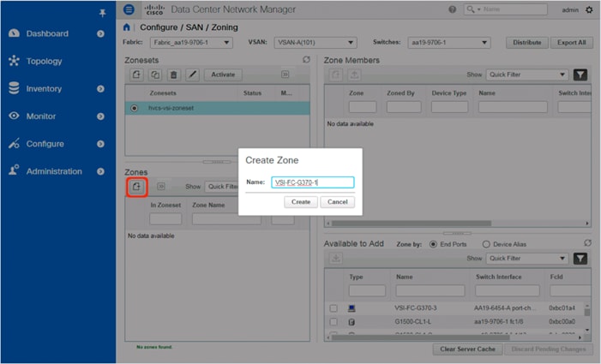Click the add member download icon
Screen dimensions: 601x364
click(336, 259)
